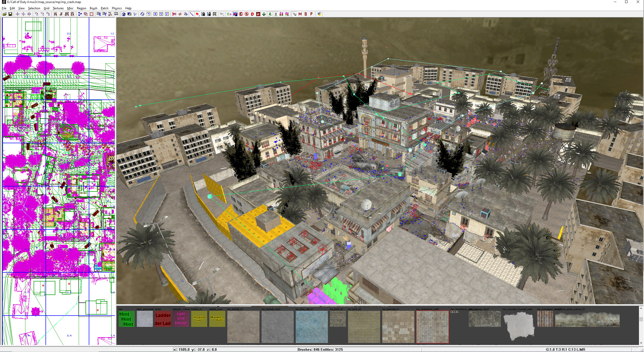Click the Cycle Layer icon
Screen dimensions: 644x352
[116, 14]
